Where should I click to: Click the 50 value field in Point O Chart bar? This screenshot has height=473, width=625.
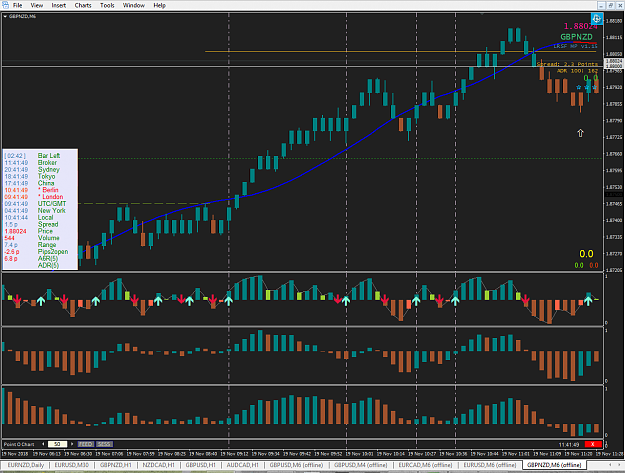[x=57, y=444]
